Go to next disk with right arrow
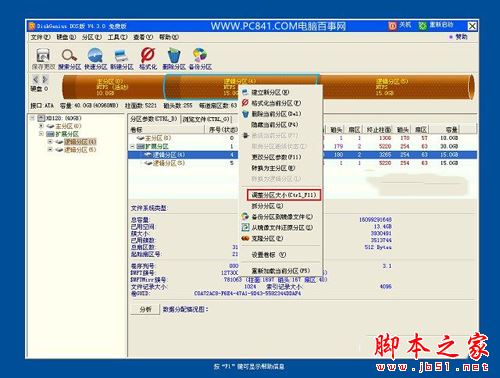The width and height of the screenshot is (500, 378). tap(45, 79)
